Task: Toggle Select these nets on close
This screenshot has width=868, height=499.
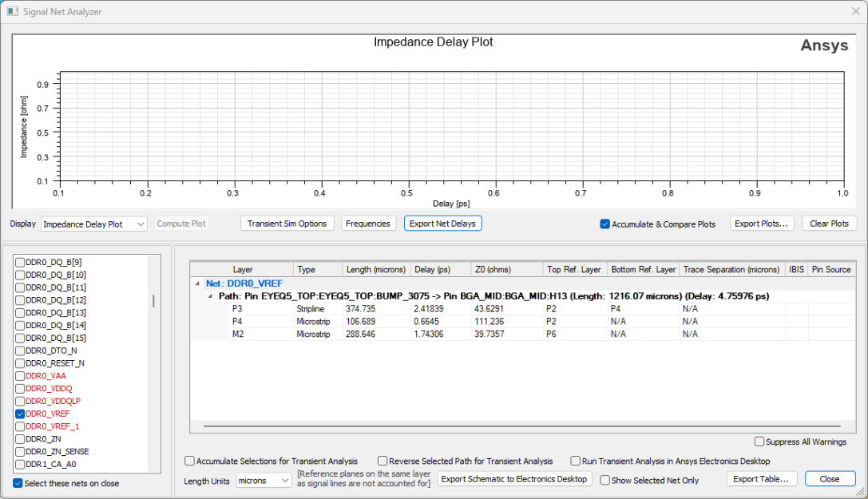Action: (x=17, y=481)
